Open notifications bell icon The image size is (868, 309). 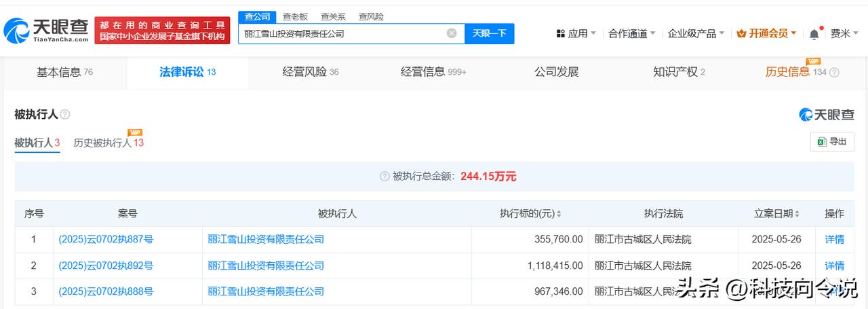(814, 33)
